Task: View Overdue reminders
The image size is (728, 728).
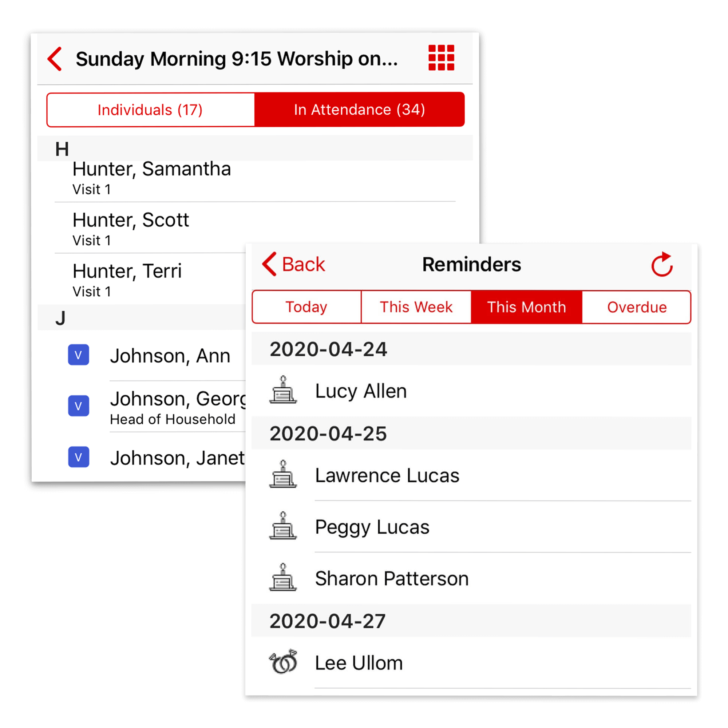Action: (637, 307)
